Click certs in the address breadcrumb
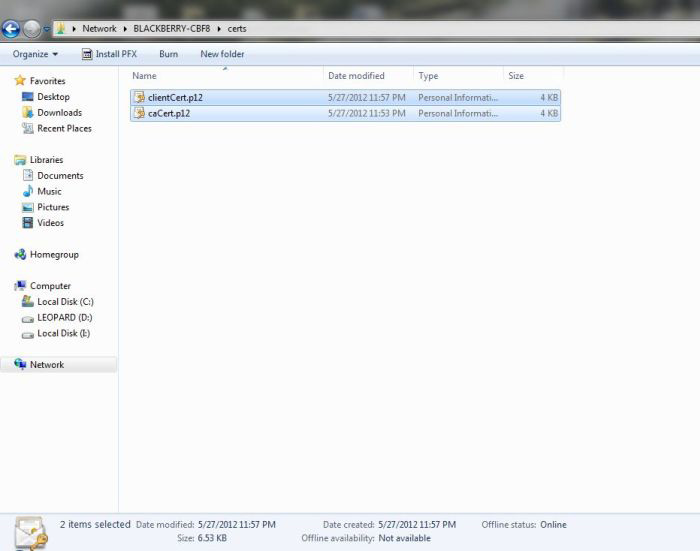Viewport: 700px width, 551px height. coord(237,29)
